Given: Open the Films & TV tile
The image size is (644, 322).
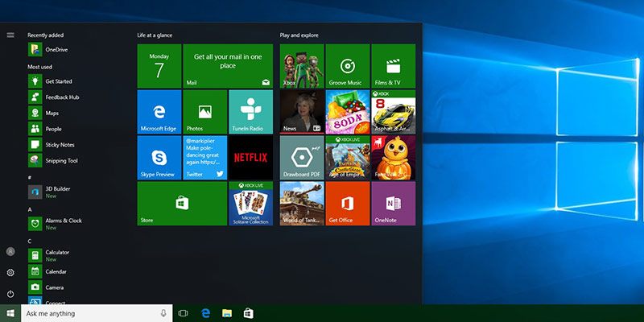Looking at the screenshot, I should [394, 66].
